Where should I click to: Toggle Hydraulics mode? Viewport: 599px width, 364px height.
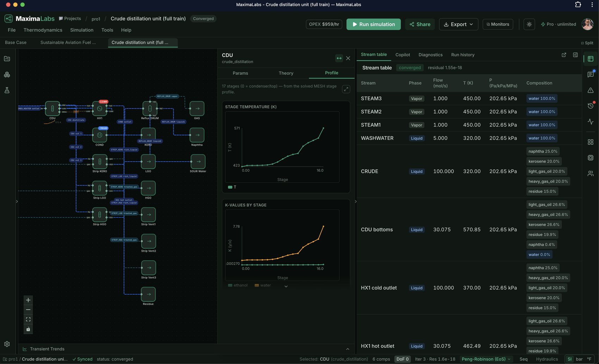[547, 359]
